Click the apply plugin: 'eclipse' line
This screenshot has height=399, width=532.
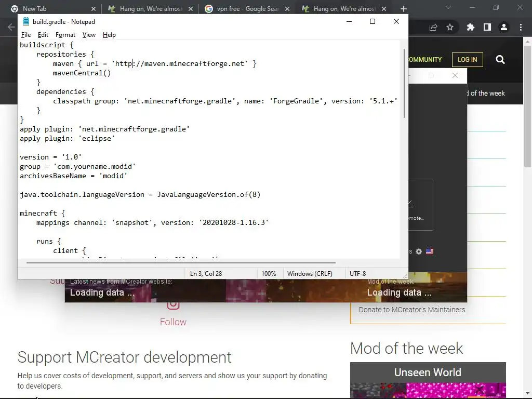(67, 138)
